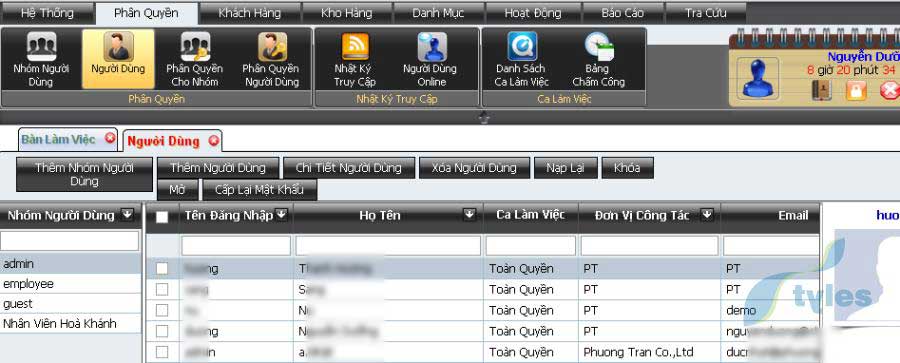
Task: Open the Hoạt Động menu tab
Action: (x=533, y=13)
